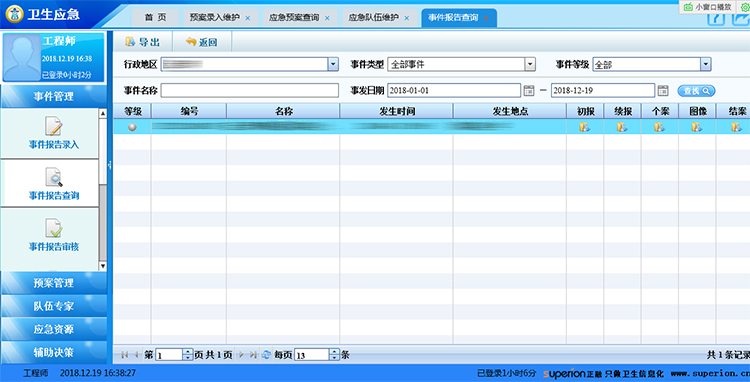Click the sidebar scrollbar up arrow
Screen dimensions: 750x382
coord(103,114)
